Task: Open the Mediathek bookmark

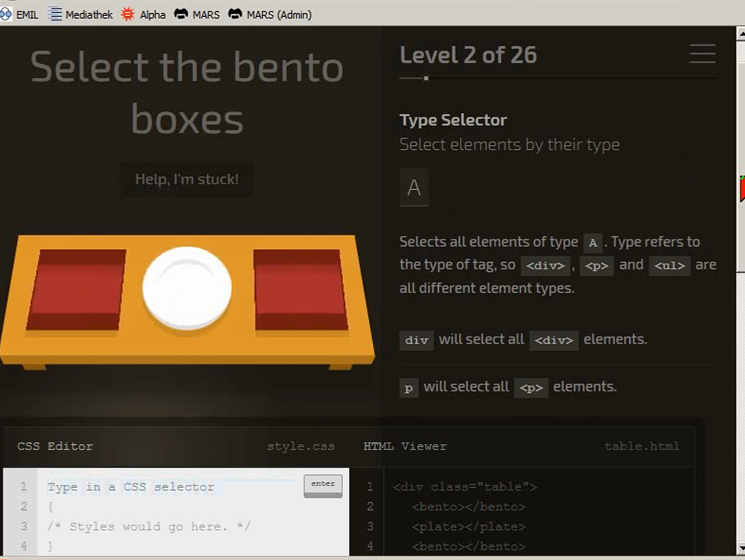Action: tap(80, 14)
